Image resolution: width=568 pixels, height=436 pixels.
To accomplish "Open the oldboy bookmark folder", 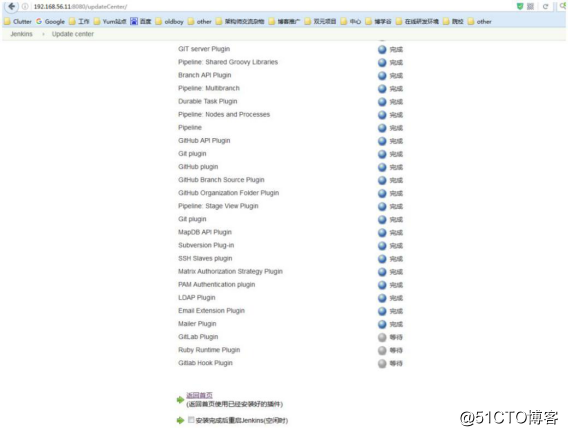I will point(170,21).
